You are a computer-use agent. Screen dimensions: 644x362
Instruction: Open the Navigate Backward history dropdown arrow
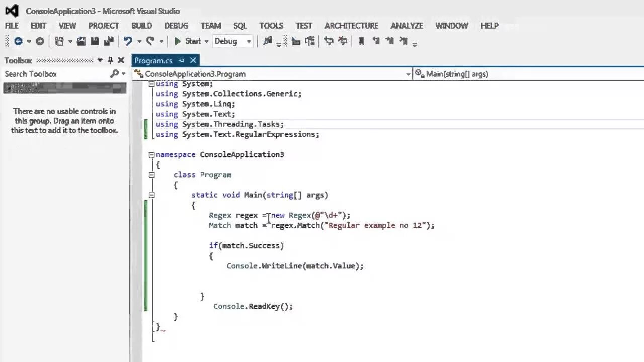[29, 41]
